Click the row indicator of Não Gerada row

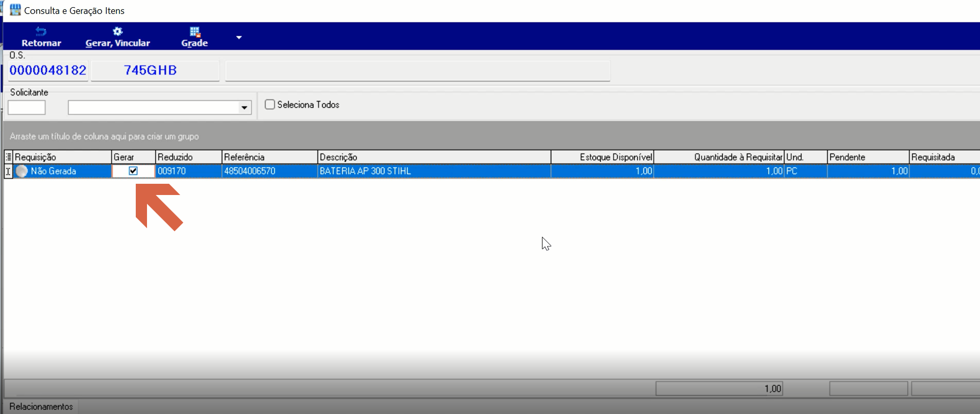click(x=8, y=171)
